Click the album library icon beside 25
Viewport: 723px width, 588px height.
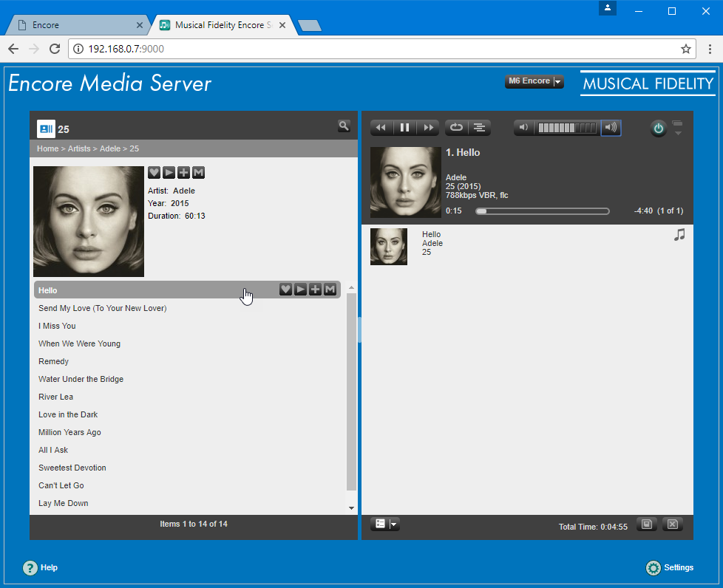coord(46,129)
